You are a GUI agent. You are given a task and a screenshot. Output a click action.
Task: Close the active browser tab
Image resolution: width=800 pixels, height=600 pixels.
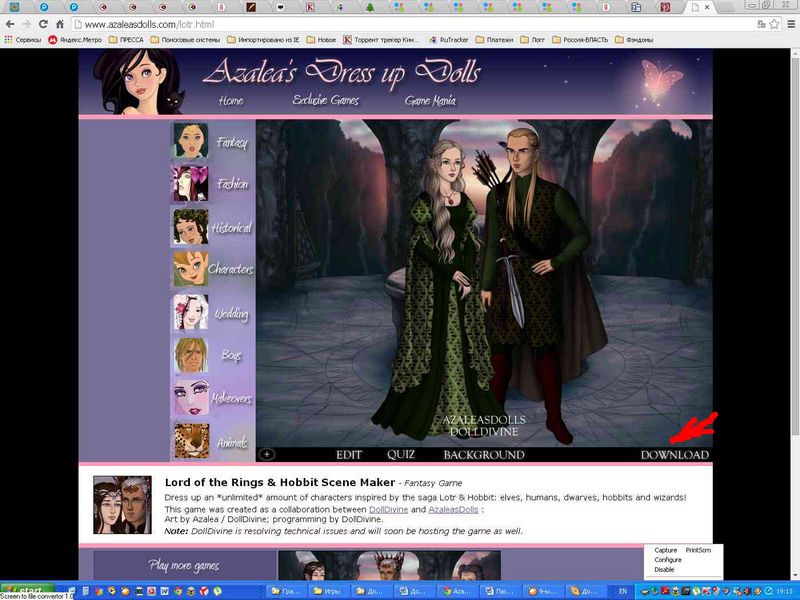click(x=707, y=7)
